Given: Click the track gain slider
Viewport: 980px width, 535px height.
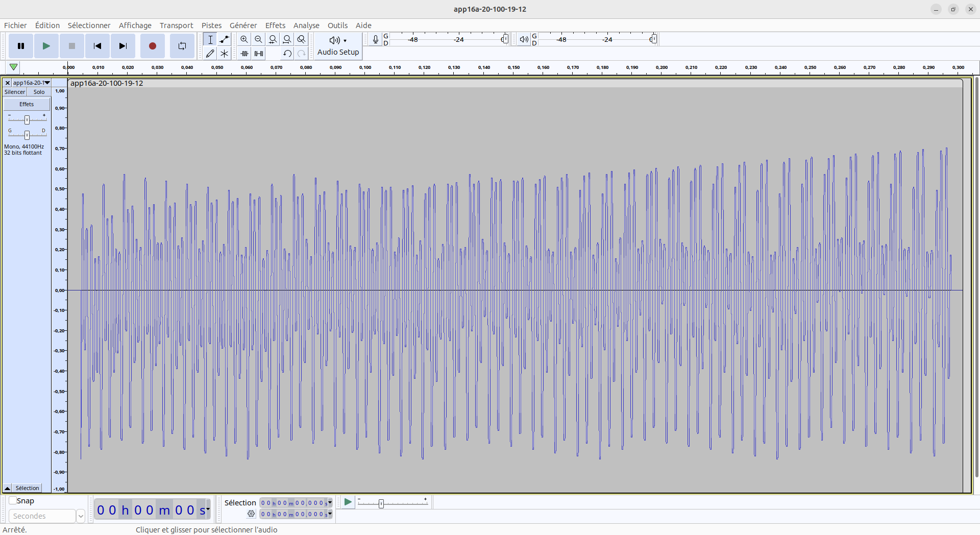Looking at the screenshot, I should (x=27, y=119).
